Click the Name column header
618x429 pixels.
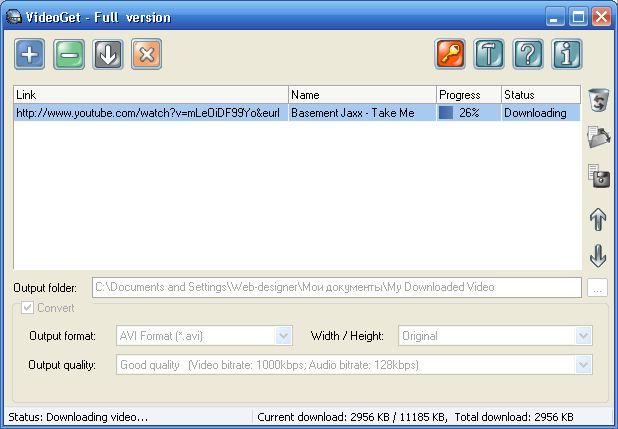(x=361, y=95)
